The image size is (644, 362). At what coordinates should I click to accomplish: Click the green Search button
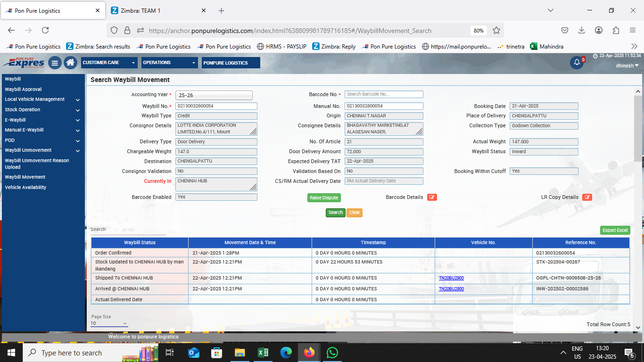(335, 213)
